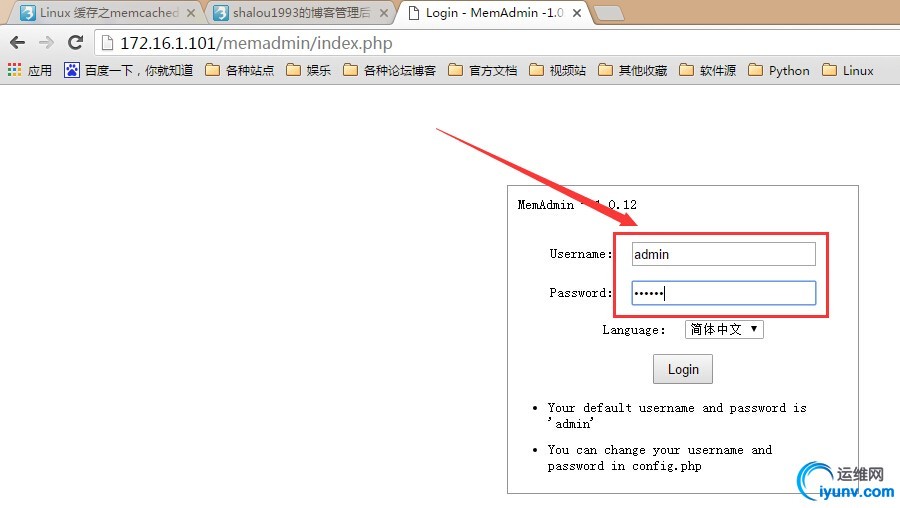Open the 其他收藏 bookmark folder
This screenshot has height=508, width=900.
(633, 71)
